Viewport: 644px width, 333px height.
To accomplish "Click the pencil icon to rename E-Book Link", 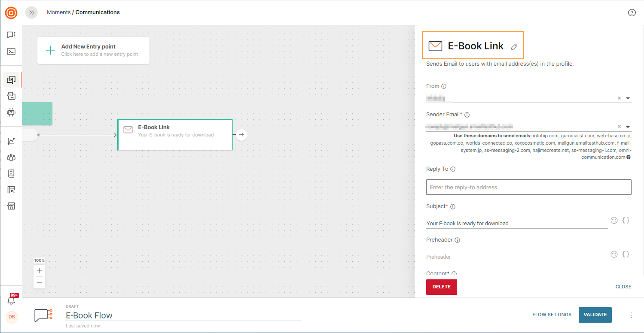I will (514, 47).
